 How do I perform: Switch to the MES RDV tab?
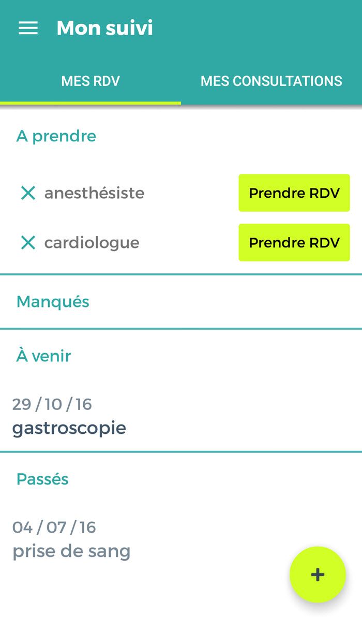click(90, 81)
